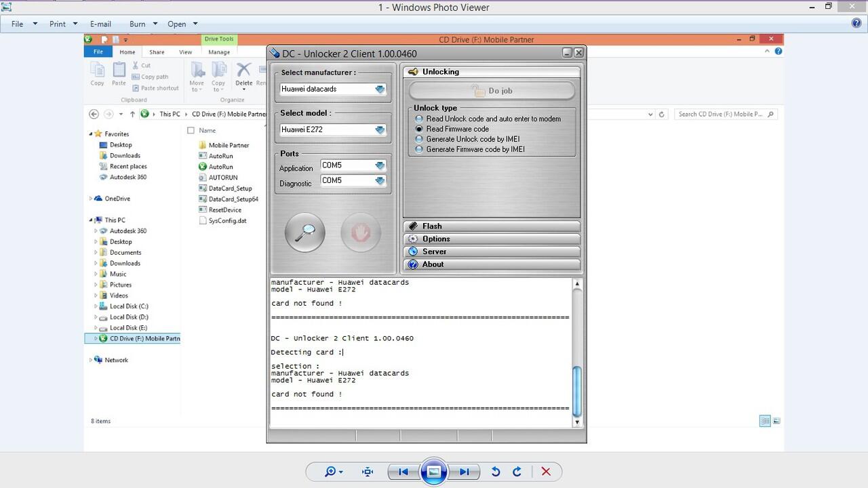The width and height of the screenshot is (868, 488).
Task: Click Explorer back navigation arrow
Action: pos(94,114)
